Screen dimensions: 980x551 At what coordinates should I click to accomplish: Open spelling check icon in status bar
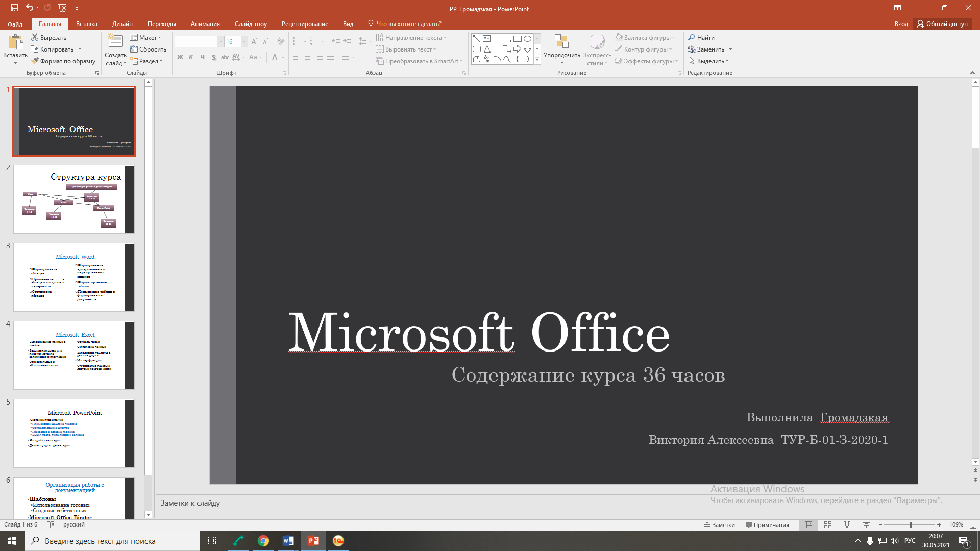50,524
